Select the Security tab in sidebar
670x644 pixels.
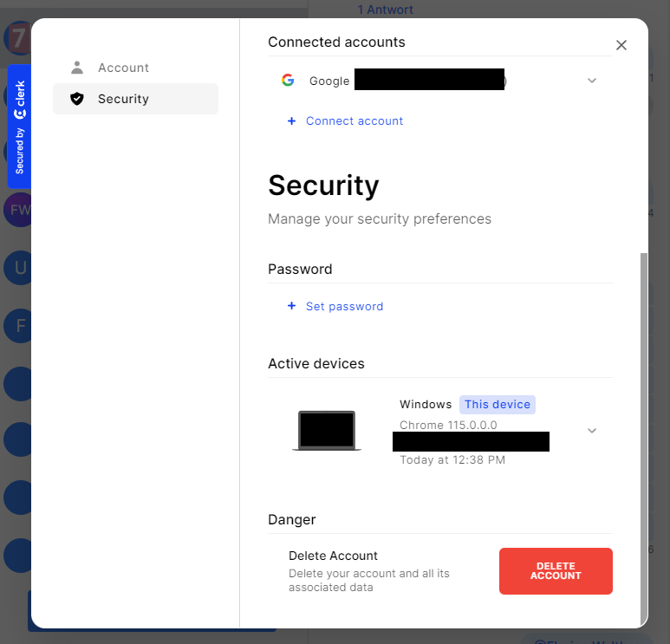[123, 99]
